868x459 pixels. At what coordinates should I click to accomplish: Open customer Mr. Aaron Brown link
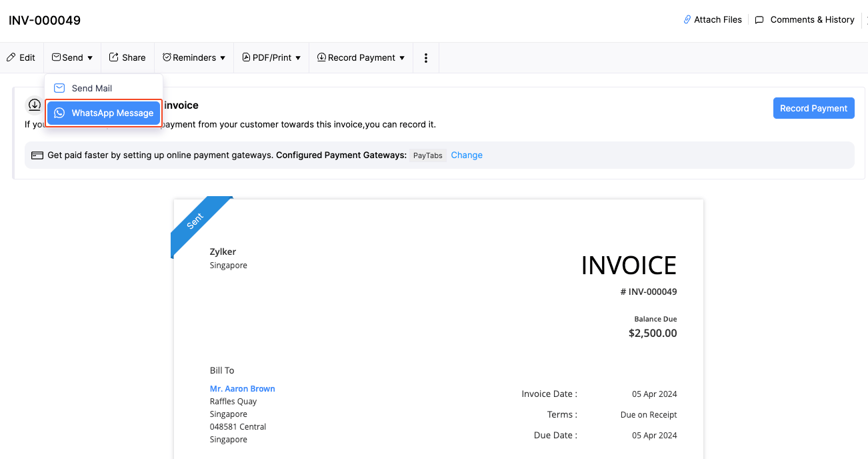point(243,389)
